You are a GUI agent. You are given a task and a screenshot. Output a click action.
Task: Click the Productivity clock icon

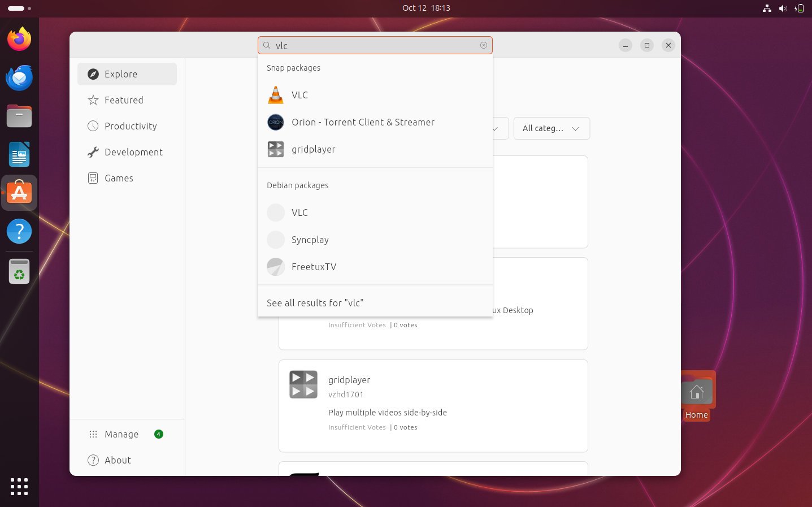pos(93,126)
